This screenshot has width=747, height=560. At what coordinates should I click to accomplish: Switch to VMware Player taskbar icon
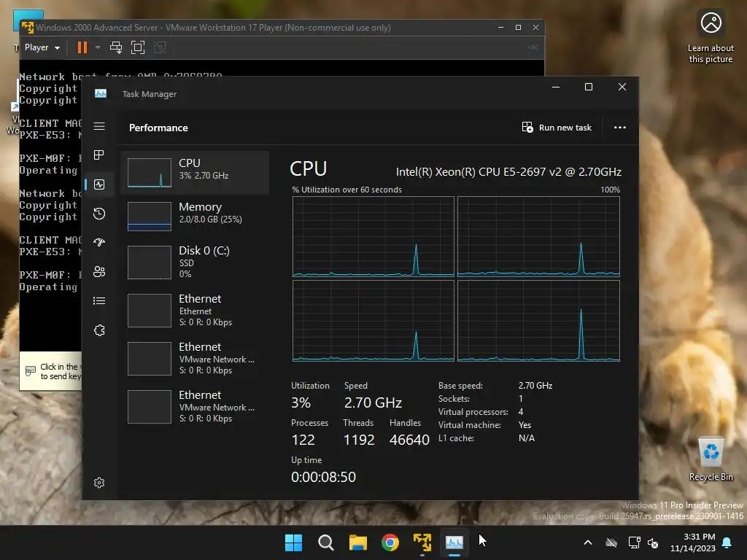click(422, 542)
